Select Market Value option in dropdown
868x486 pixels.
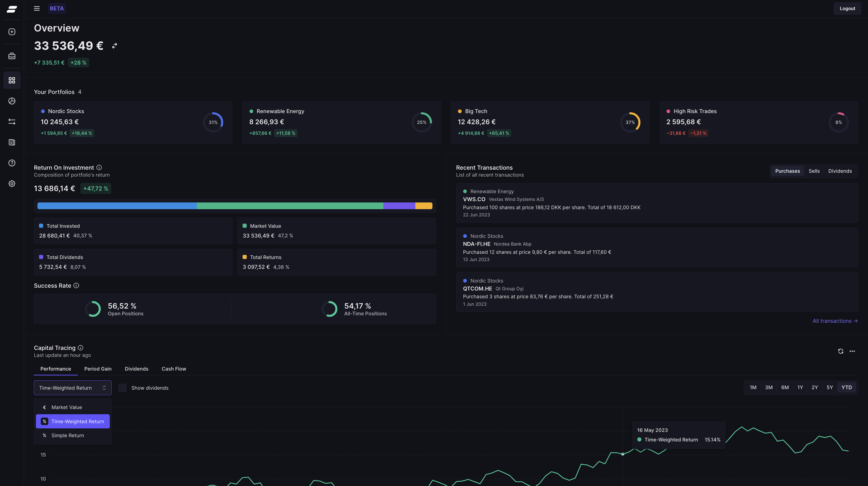coord(73,407)
